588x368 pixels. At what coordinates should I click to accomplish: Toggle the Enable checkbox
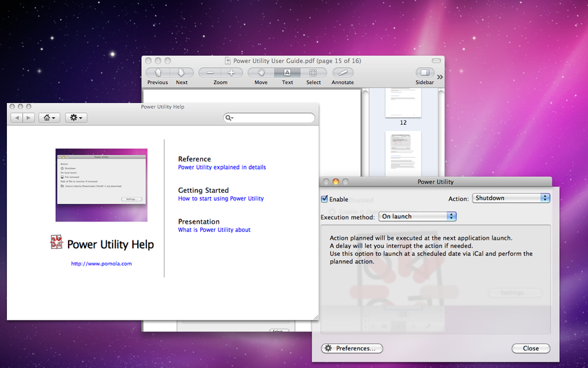coord(325,198)
